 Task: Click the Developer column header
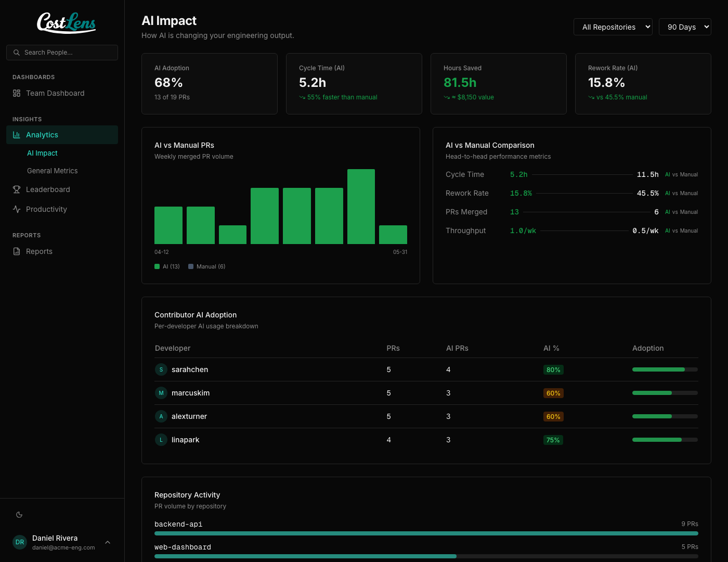[x=173, y=348]
